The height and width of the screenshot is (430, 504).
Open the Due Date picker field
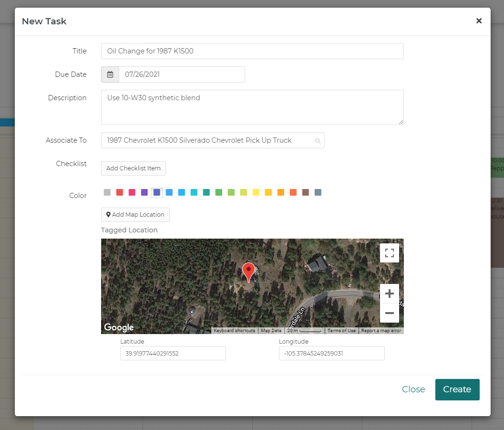click(x=181, y=74)
